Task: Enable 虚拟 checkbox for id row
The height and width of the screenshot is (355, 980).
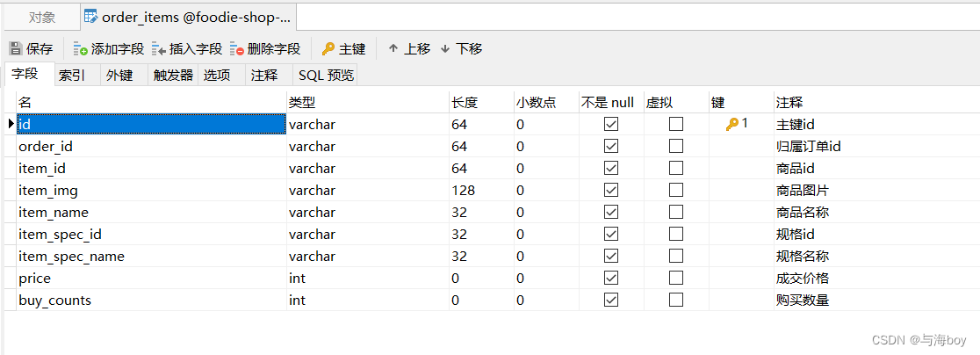Action: point(675,125)
